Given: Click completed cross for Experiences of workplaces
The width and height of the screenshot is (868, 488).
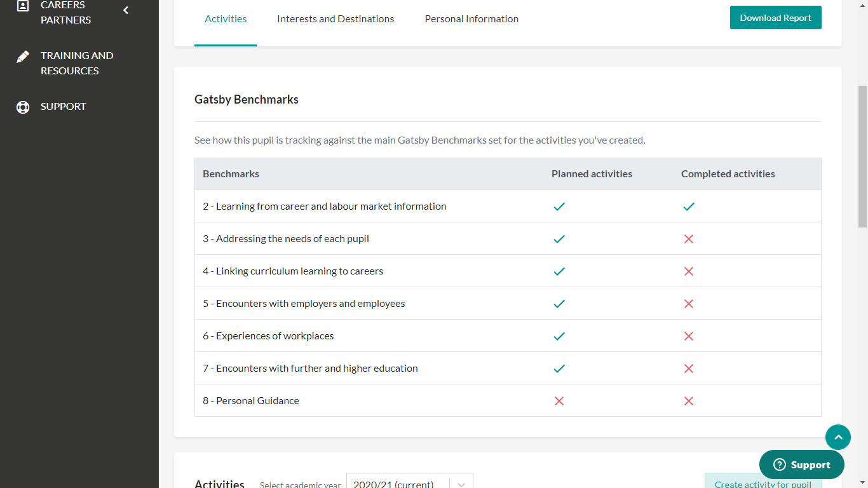Looking at the screenshot, I should click(689, 336).
